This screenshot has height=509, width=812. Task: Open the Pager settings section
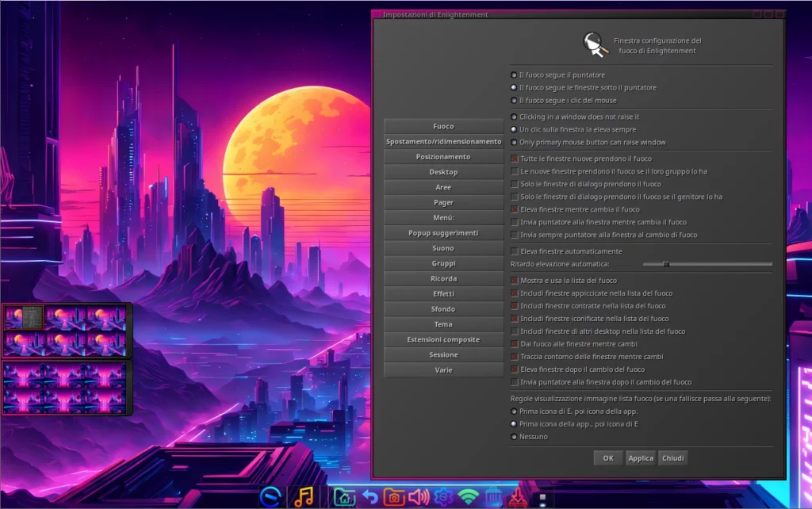coord(443,203)
